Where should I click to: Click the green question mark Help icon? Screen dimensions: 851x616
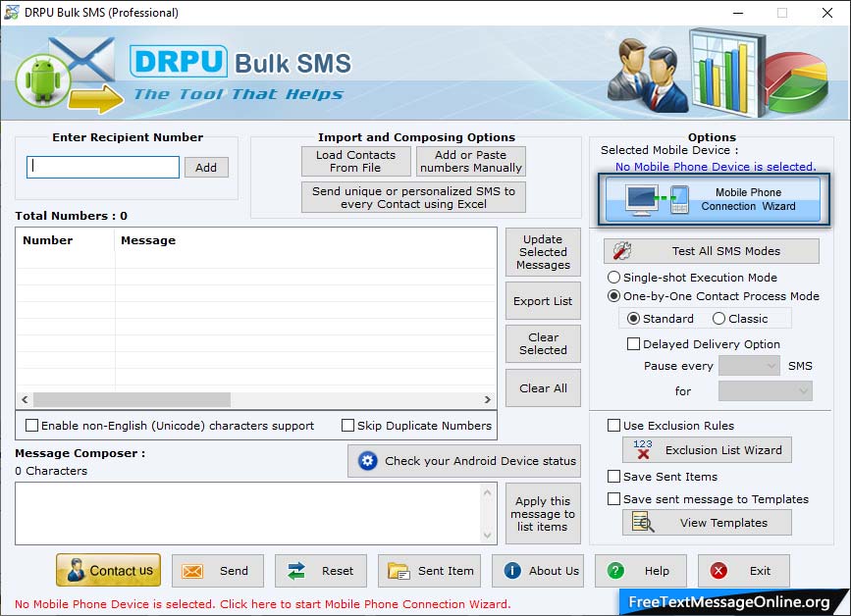615,571
